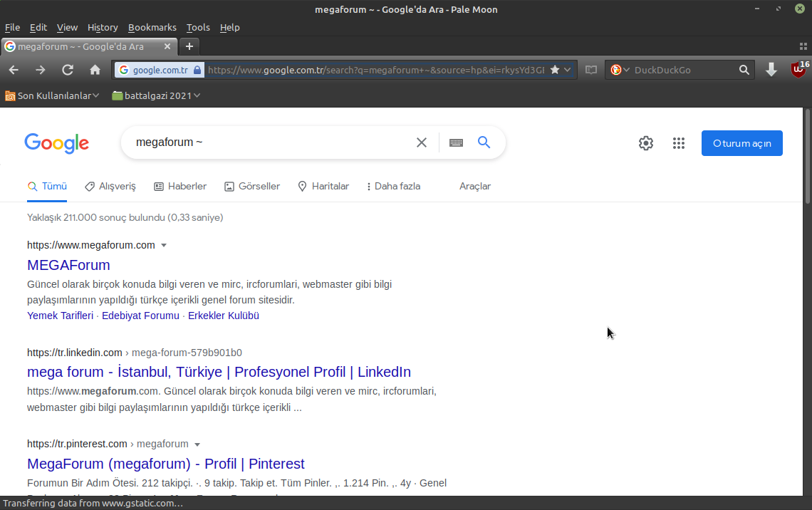
Task: Open the MEGAForum result link
Action: tap(68, 265)
